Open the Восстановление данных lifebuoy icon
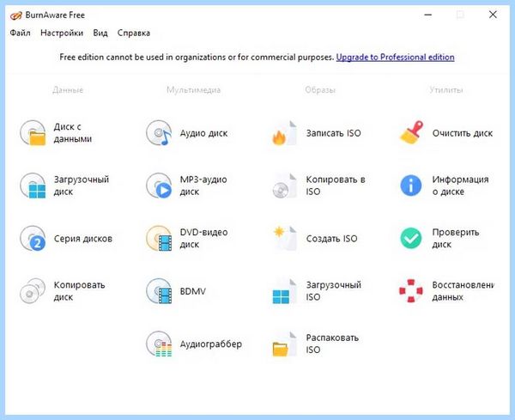Screen dimensions: 515x420 coord(411,291)
